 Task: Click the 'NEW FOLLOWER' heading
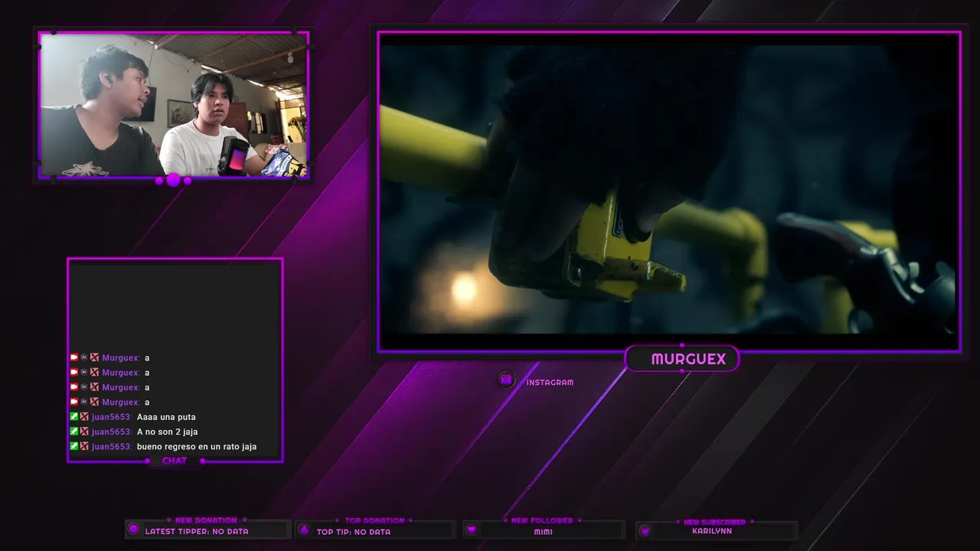click(542, 520)
